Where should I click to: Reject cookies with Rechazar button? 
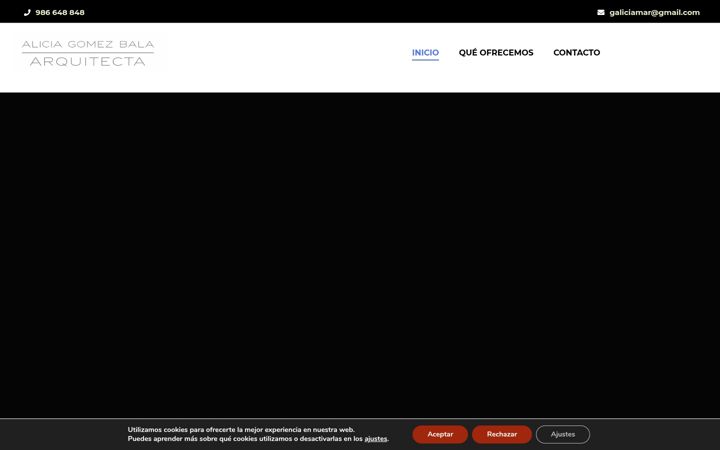click(x=502, y=434)
